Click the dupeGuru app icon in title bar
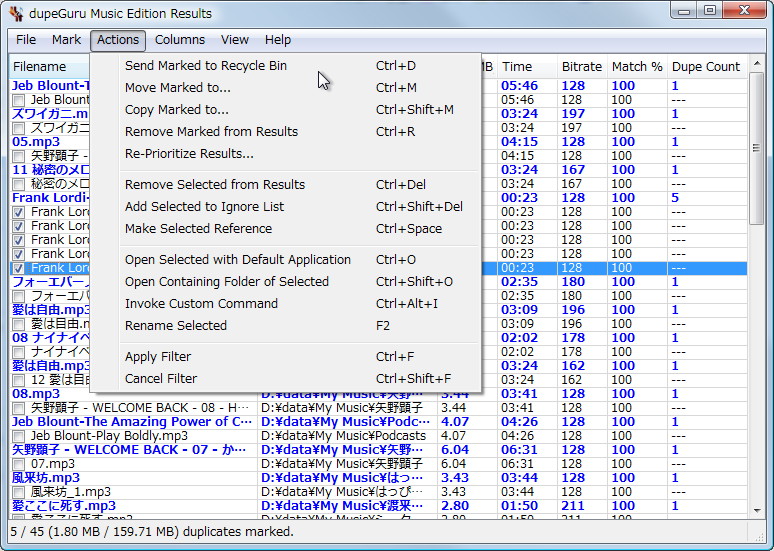This screenshot has width=774, height=551. 16,13
